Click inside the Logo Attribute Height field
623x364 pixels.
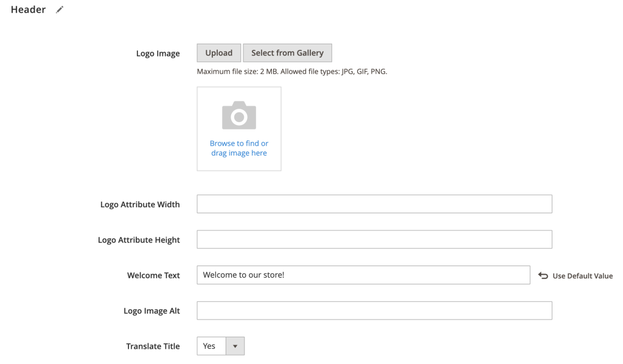[x=374, y=239]
